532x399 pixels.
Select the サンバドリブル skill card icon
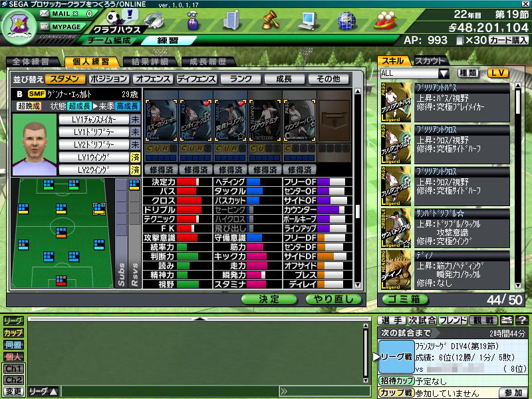coord(395,228)
